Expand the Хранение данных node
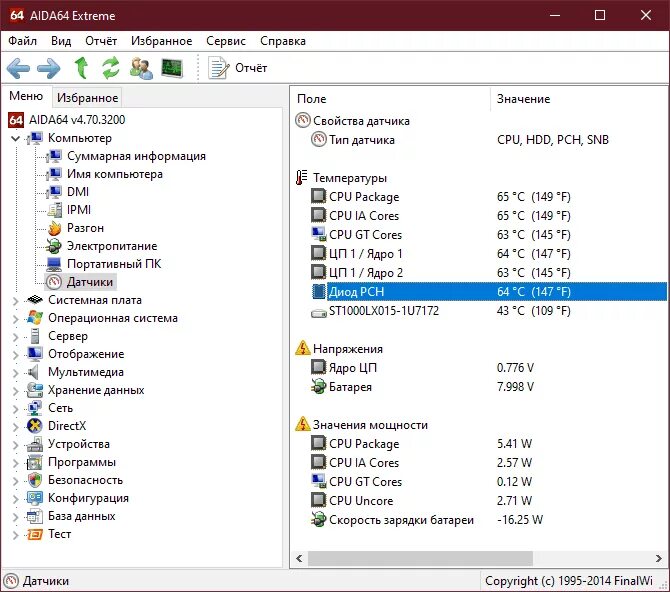The image size is (670, 592). [15, 390]
